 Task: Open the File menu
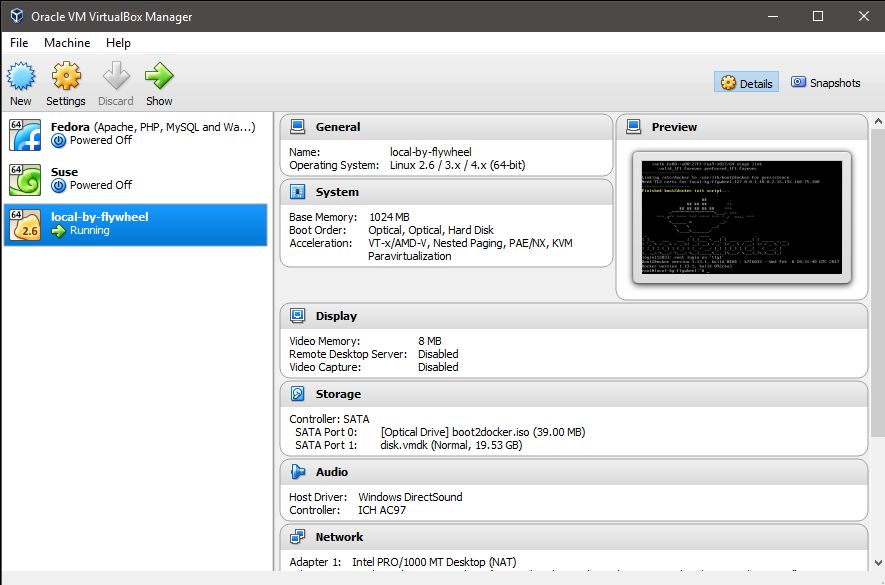(19, 43)
